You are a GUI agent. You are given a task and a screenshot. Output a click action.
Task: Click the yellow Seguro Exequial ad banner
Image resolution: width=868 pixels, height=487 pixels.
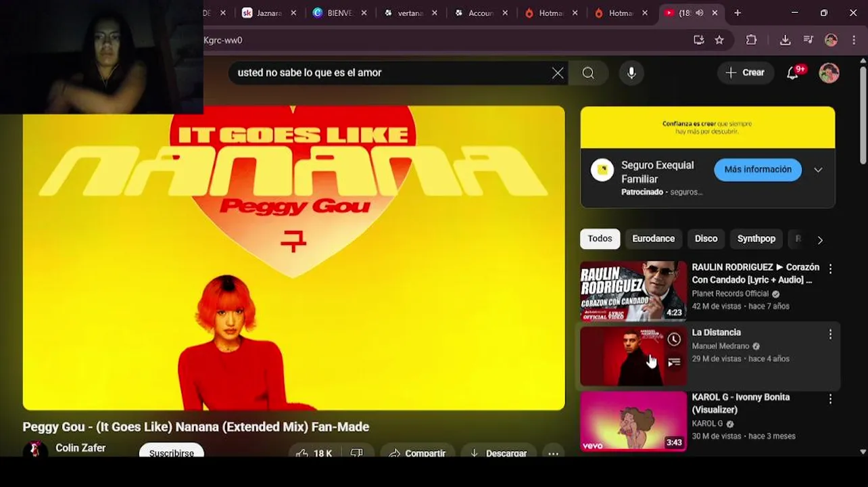[x=708, y=127]
